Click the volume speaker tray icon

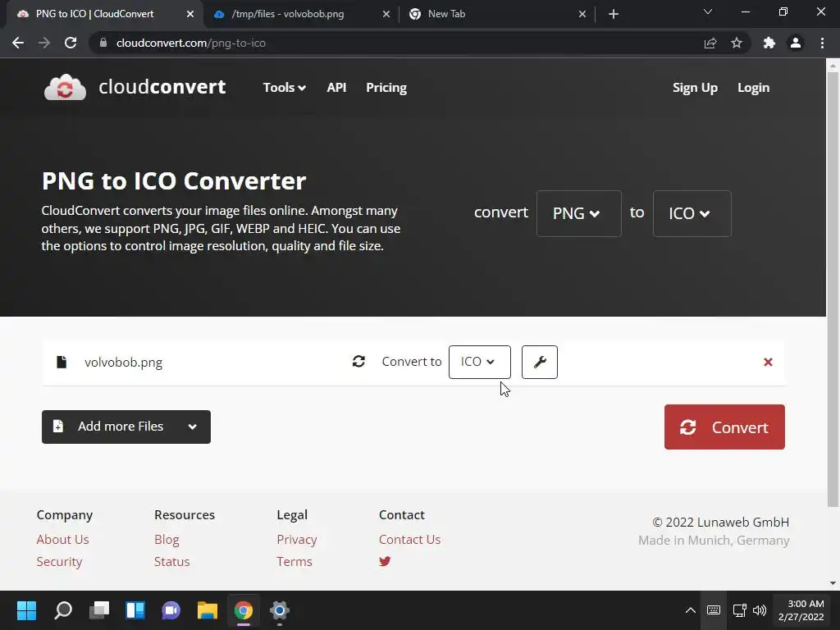(759, 610)
